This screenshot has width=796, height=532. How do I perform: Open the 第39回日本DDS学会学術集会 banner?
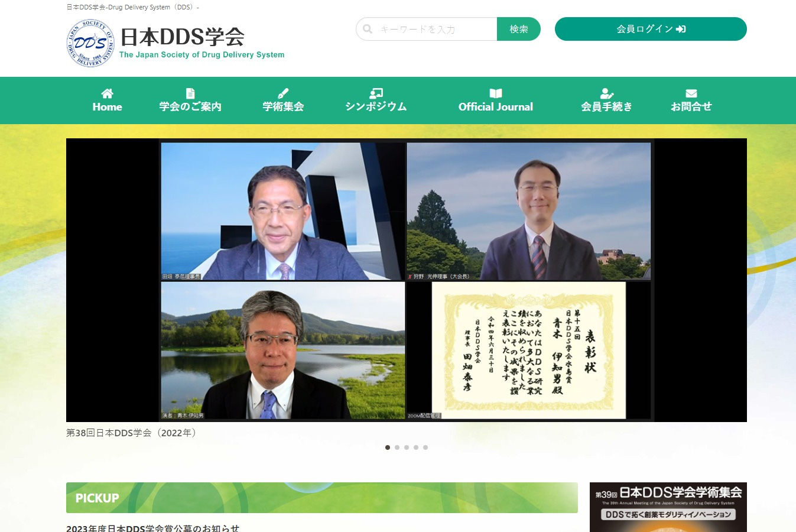(668, 507)
